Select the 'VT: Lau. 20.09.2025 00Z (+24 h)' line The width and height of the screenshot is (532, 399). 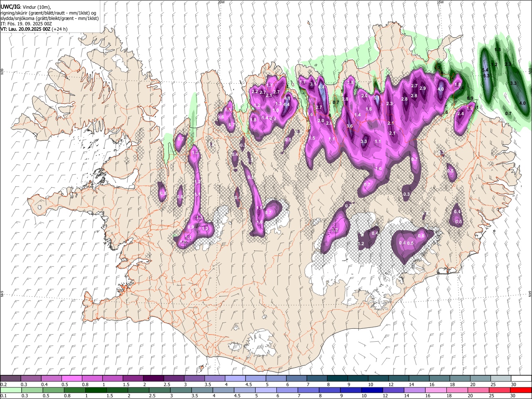pyautogui.click(x=34, y=29)
